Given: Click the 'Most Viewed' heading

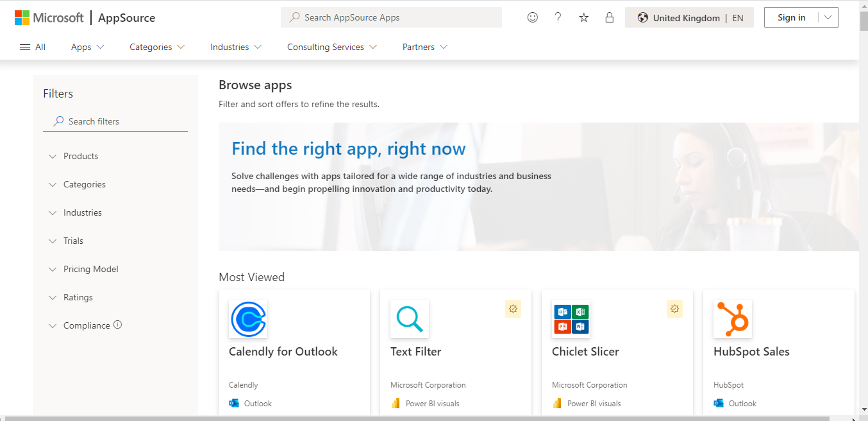Looking at the screenshot, I should click(252, 277).
